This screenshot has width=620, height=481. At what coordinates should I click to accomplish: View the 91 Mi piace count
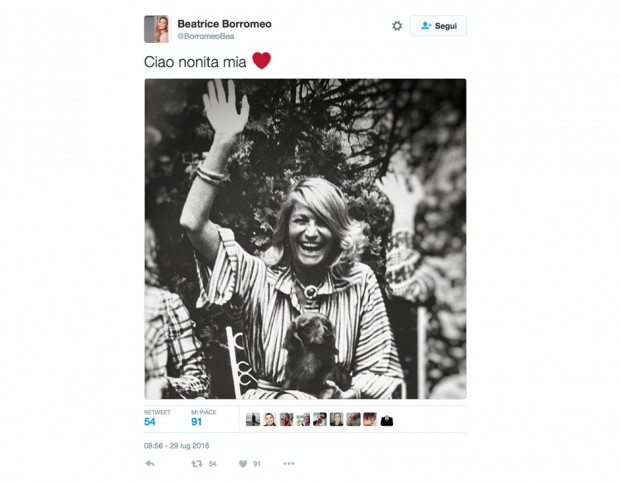click(197, 422)
